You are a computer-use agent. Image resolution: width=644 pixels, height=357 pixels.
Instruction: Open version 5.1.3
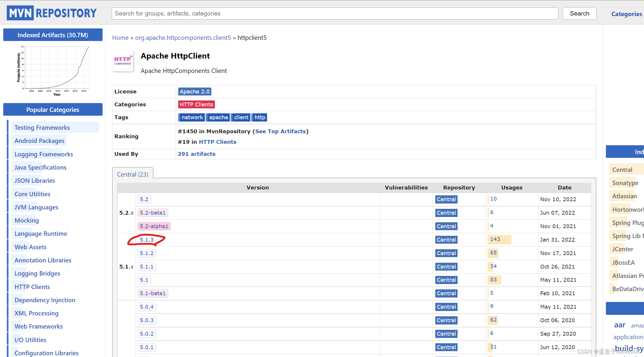click(147, 240)
